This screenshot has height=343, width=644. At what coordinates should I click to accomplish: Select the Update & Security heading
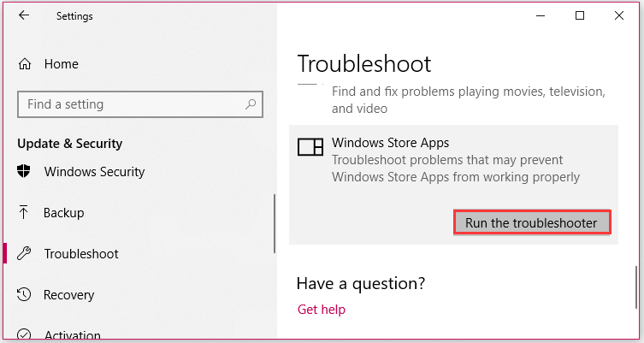[x=70, y=144]
